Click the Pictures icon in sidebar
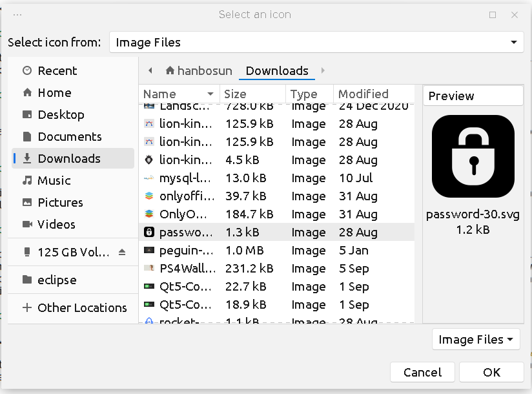Image resolution: width=532 pixels, height=394 pixels. point(27,203)
